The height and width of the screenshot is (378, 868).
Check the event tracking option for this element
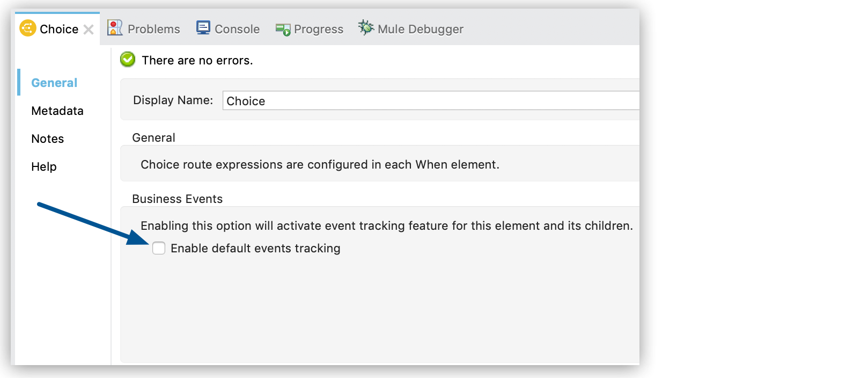[159, 248]
